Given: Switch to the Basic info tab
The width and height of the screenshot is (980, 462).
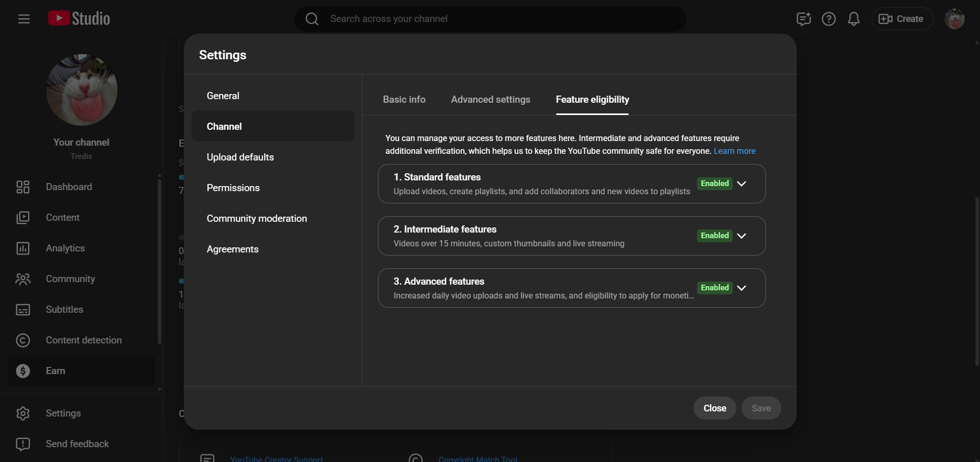Looking at the screenshot, I should click(404, 100).
